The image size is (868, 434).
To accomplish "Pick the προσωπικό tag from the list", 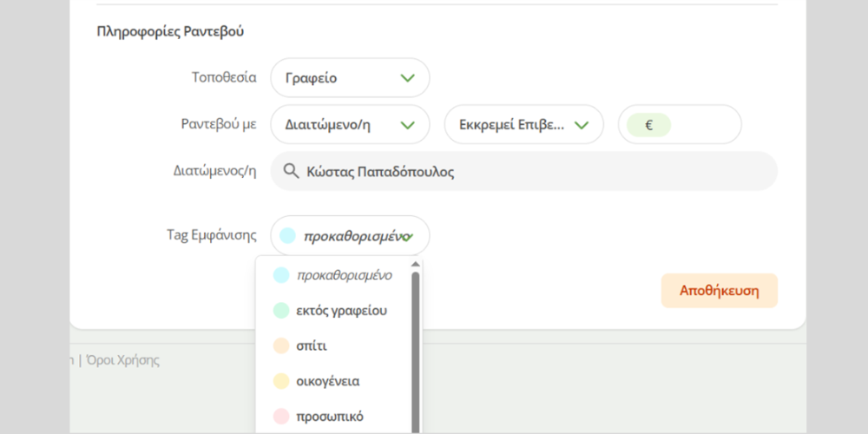I will (x=330, y=417).
